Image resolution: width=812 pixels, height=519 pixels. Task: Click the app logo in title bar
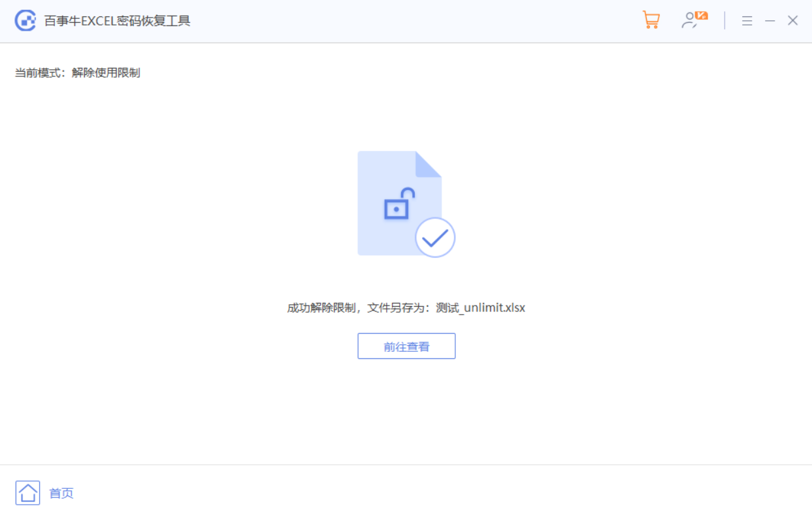coord(25,21)
